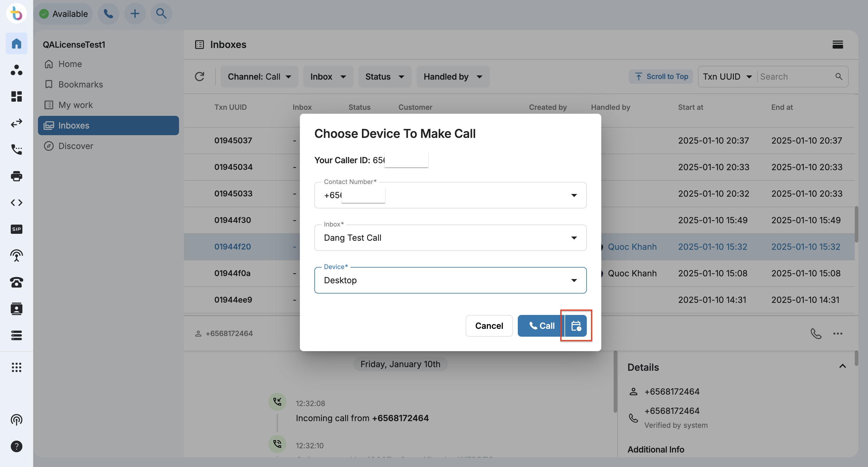The height and width of the screenshot is (467, 868).
Task: Select the home icon in left rail
Action: pos(17,43)
